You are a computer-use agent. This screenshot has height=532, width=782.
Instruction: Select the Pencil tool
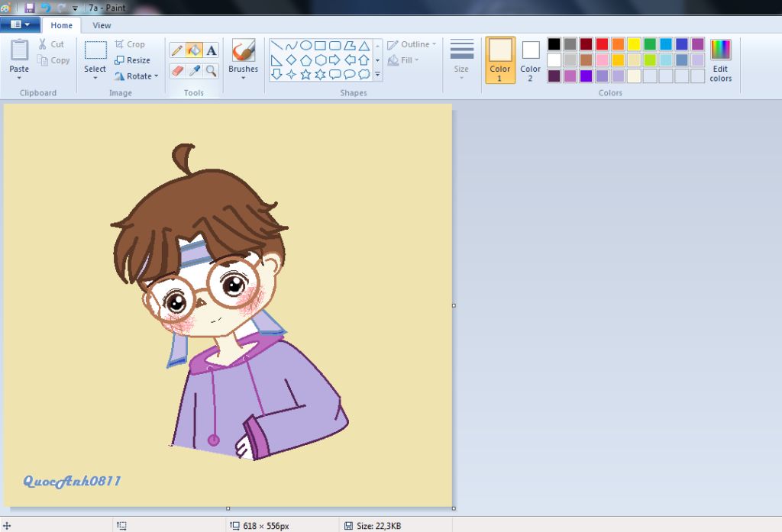[x=177, y=50]
